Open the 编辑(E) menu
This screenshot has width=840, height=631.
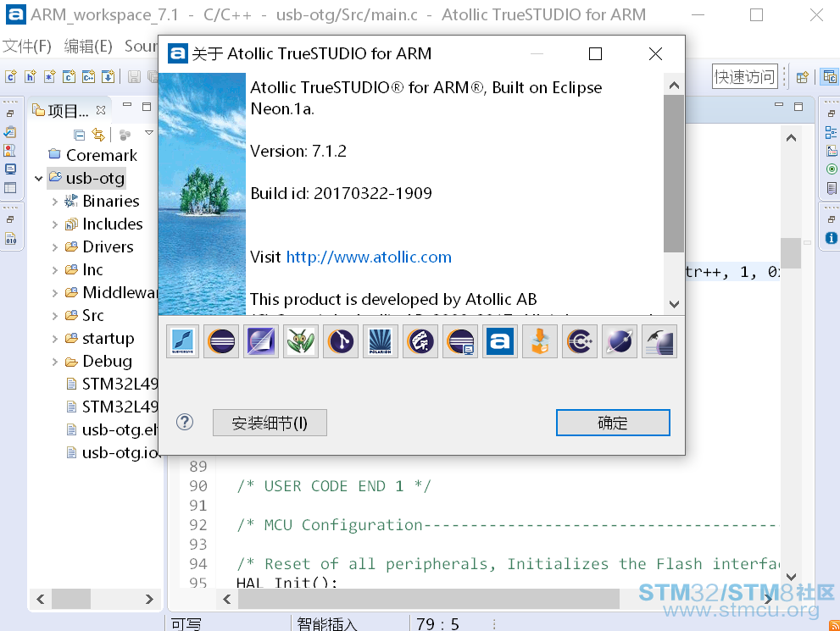point(88,46)
